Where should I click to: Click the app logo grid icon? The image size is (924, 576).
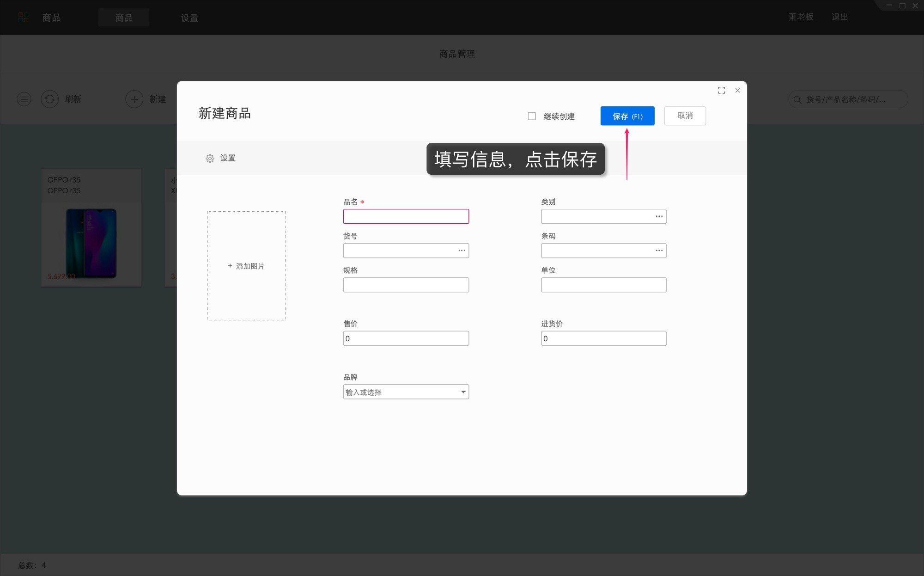(23, 18)
